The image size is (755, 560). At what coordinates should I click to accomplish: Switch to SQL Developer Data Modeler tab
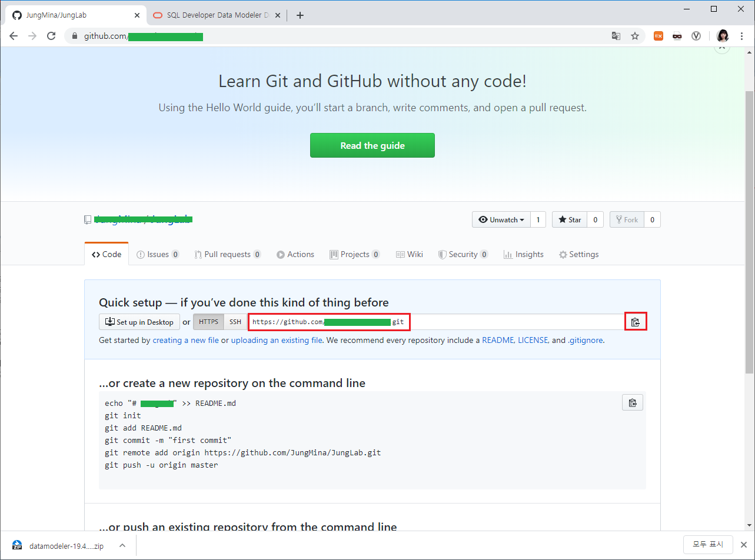(x=217, y=15)
